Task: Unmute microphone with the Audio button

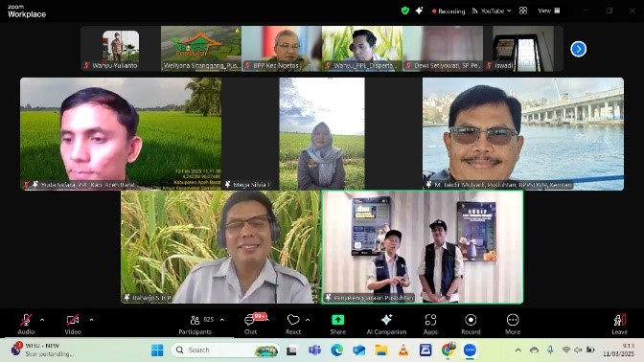Action: pyautogui.click(x=26, y=324)
